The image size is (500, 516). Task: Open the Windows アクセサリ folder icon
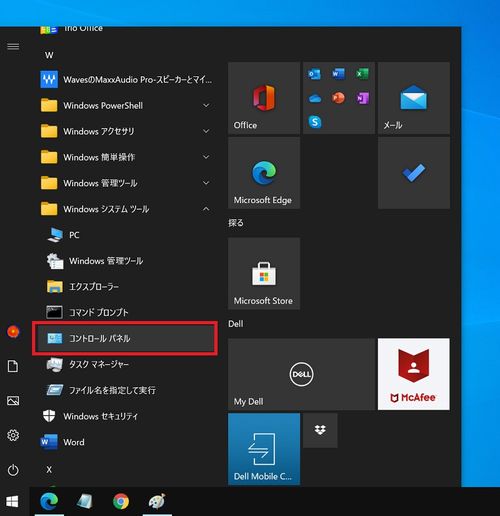pos(49,131)
